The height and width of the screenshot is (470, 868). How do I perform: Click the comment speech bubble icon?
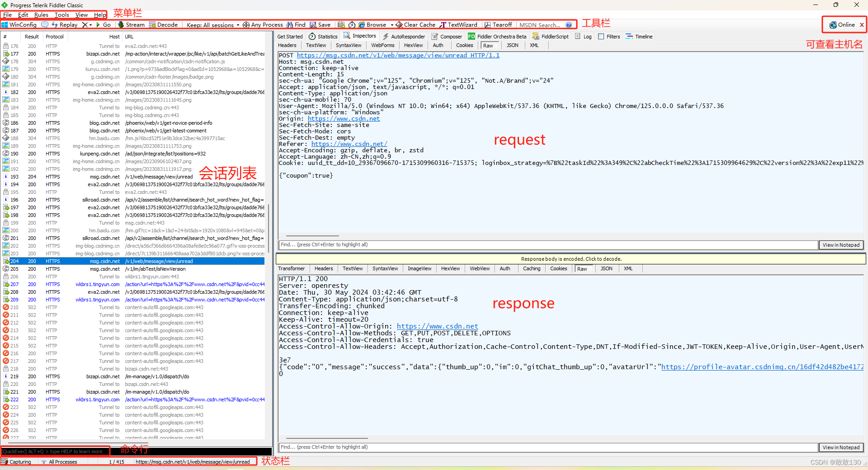pyautogui.click(x=45, y=25)
